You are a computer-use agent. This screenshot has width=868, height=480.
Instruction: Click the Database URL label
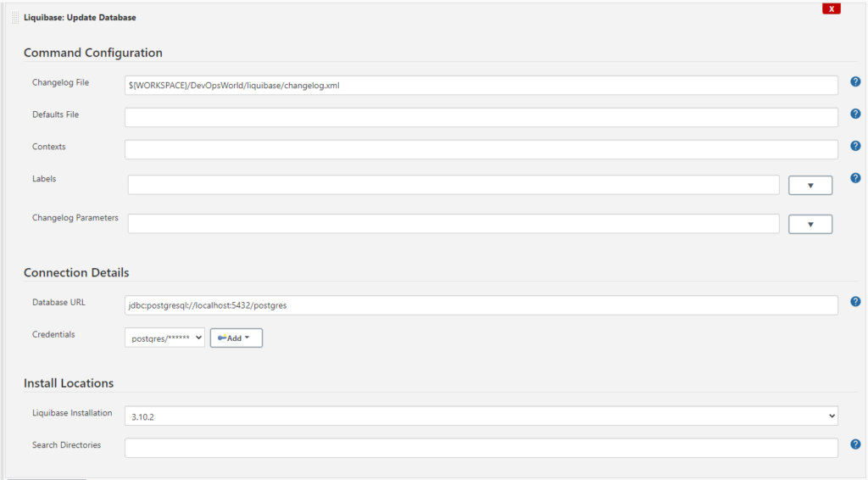(58, 302)
